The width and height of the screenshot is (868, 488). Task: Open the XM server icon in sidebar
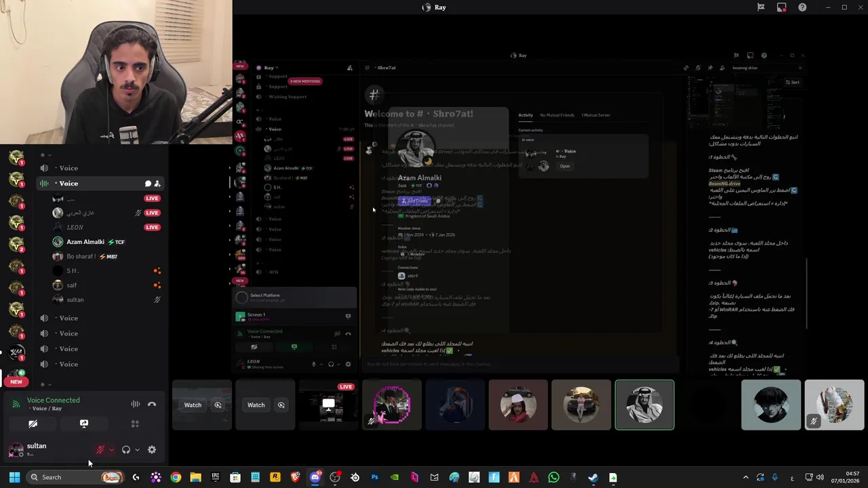point(16,354)
